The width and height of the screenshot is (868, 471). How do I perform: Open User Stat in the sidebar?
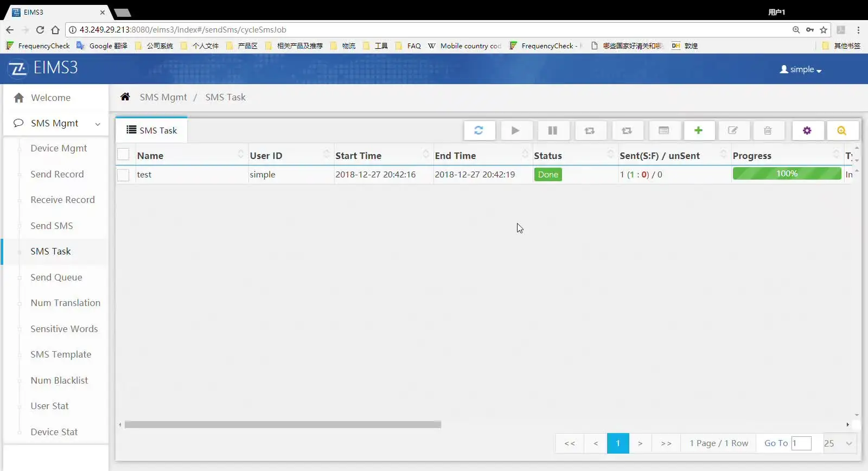click(x=49, y=406)
